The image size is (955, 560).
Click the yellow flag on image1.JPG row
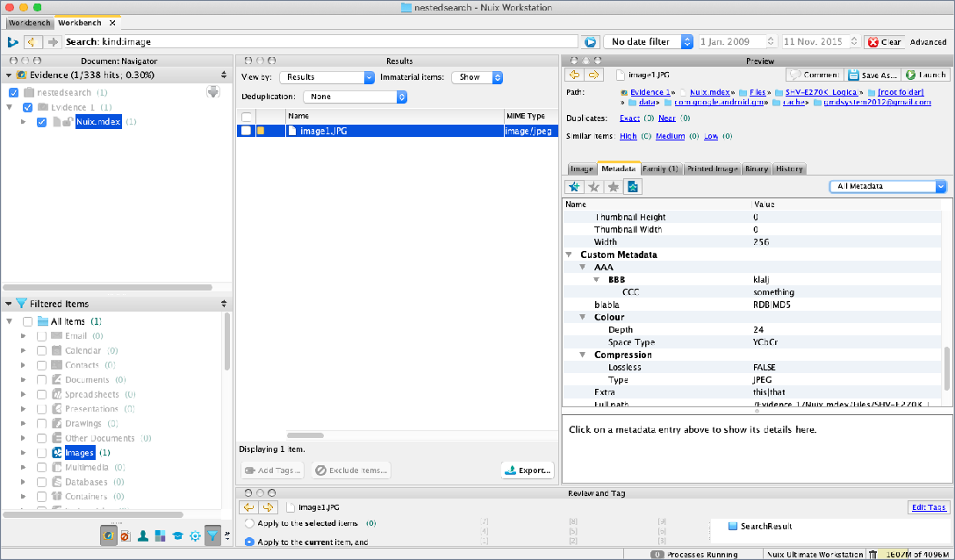tap(261, 131)
